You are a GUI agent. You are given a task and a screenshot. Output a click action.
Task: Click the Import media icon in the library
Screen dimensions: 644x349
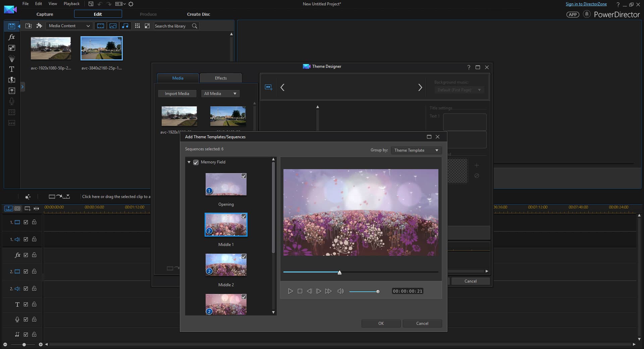pos(29,26)
